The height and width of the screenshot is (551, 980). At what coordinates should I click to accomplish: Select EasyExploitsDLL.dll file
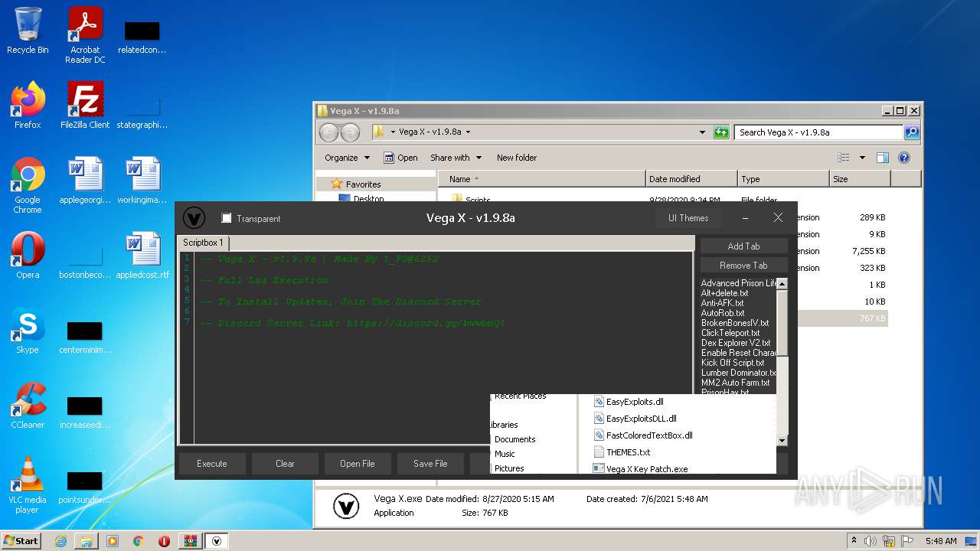click(635, 419)
